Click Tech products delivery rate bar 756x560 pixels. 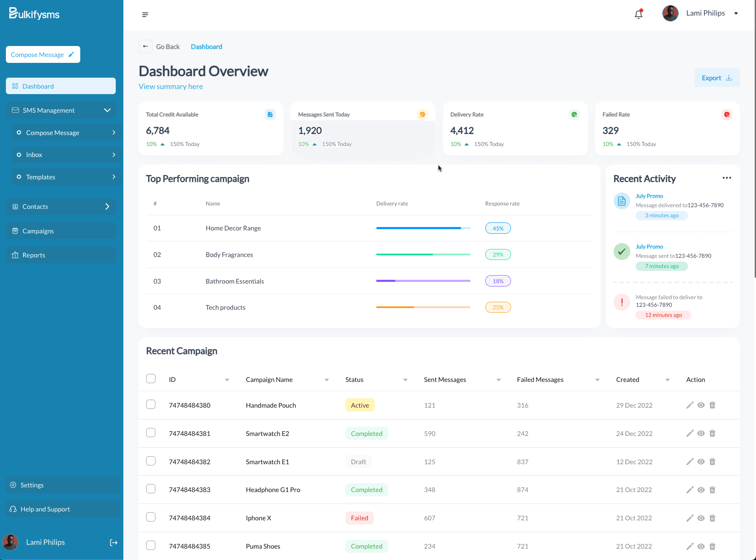[x=423, y=307]
